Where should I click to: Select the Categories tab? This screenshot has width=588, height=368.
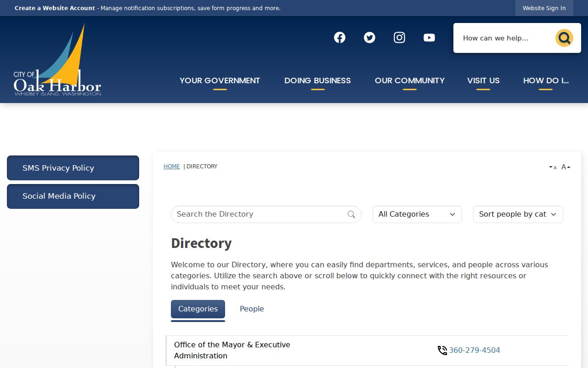198,309
